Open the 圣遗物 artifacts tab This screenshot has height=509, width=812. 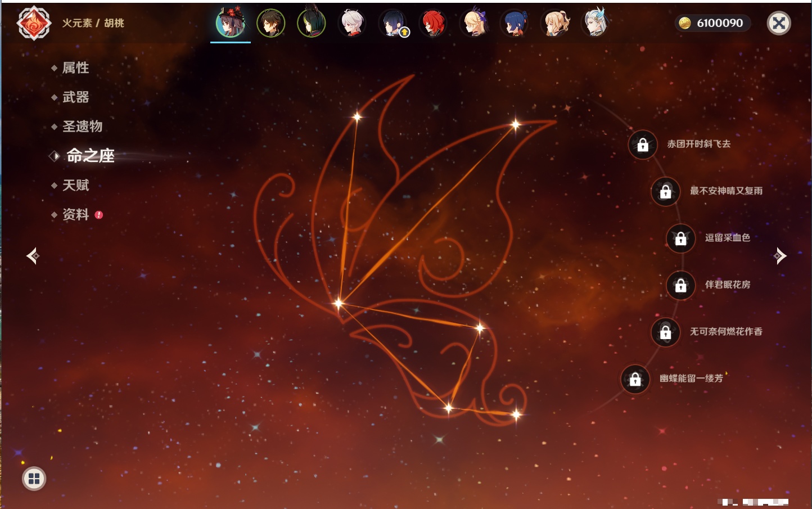(x=82, y=127)
